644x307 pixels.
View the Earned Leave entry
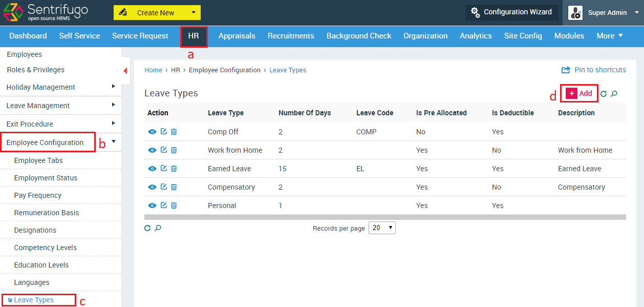coord(152,169)
